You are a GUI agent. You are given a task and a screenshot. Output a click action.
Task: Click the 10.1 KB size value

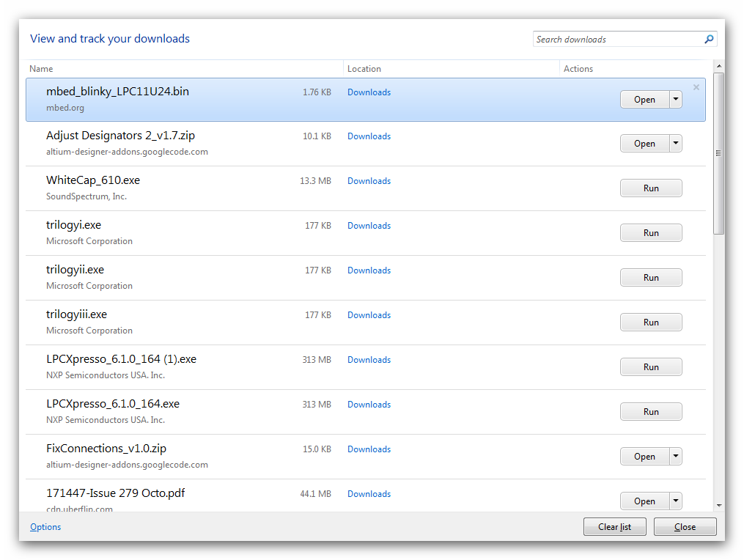[317, 136]
